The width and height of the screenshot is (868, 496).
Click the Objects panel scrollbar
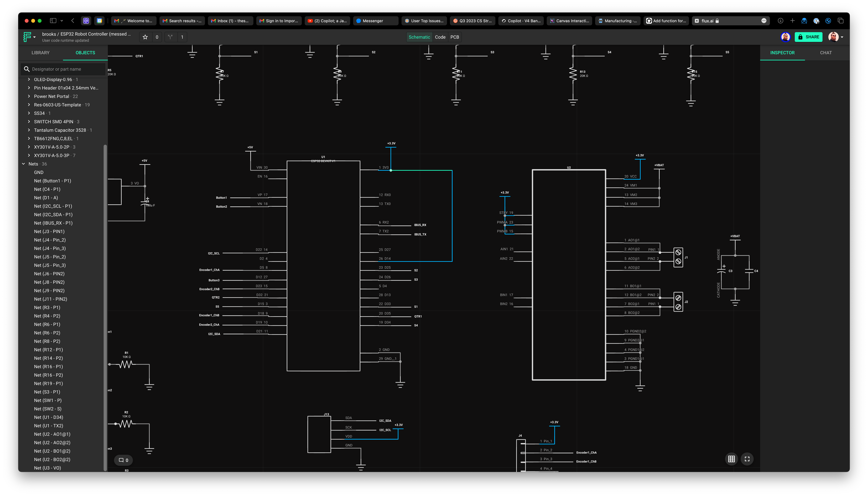[105, 308]
